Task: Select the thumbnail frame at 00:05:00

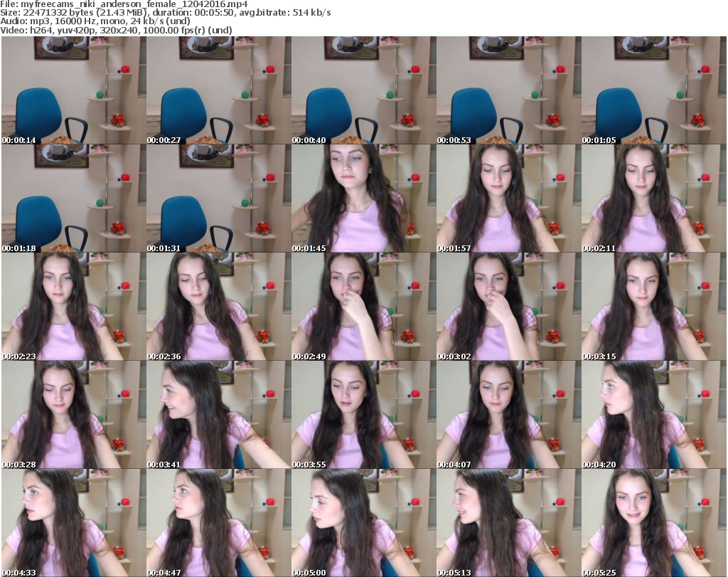Action: [363, 523]
